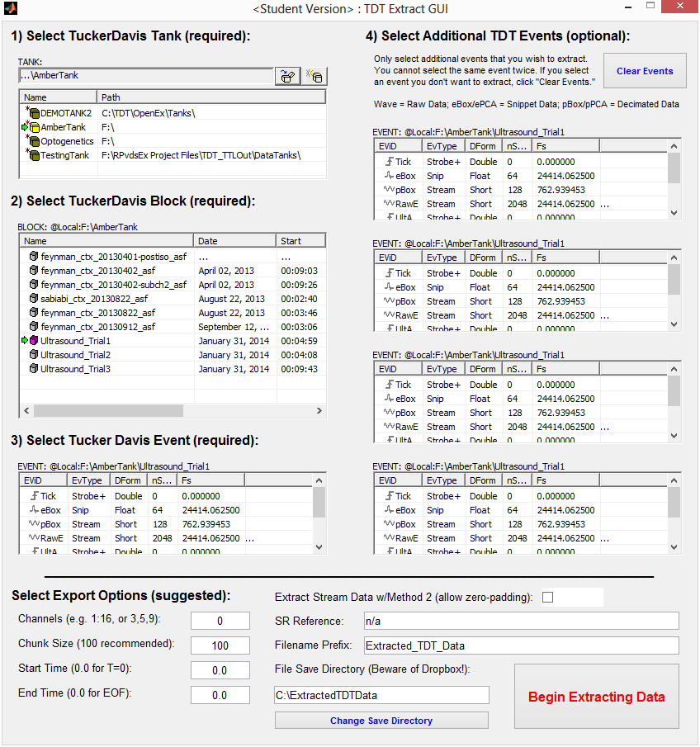Select block name sabiabi_ctx_20130822_asf
This screenshot has width=700, height=747.
coord(94,299)
